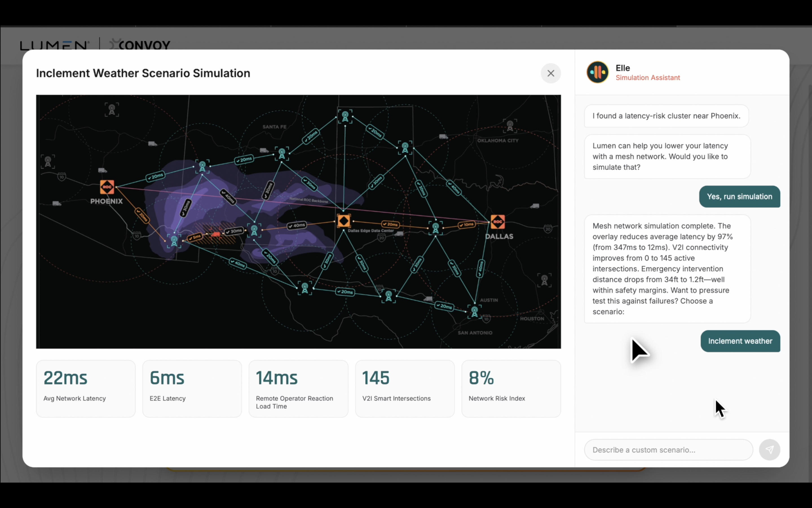This screenshot has width=812, height=508.
Task: Select the 8% Network Risk Index card
Action: [x=511, y=389]
